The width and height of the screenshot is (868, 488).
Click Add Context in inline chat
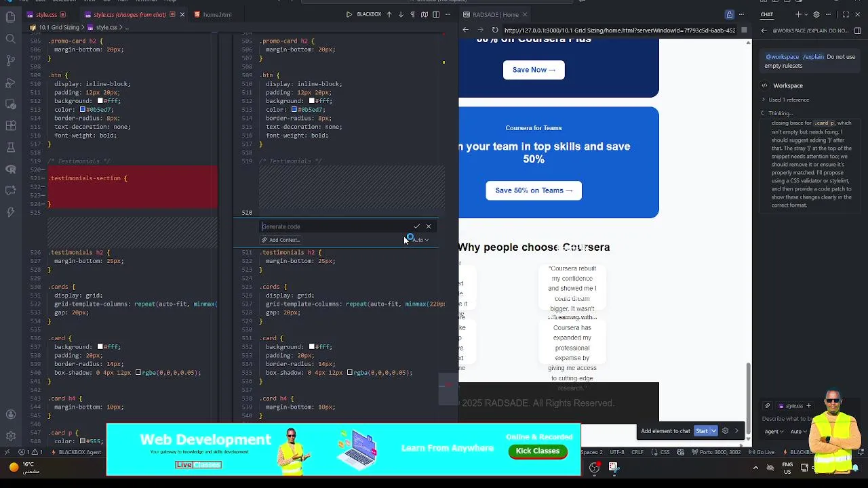click(281, 240)
